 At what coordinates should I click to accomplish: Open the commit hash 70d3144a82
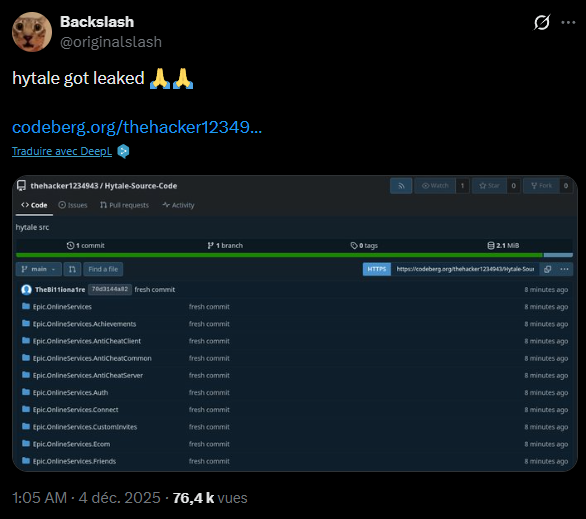pos(110,289)
